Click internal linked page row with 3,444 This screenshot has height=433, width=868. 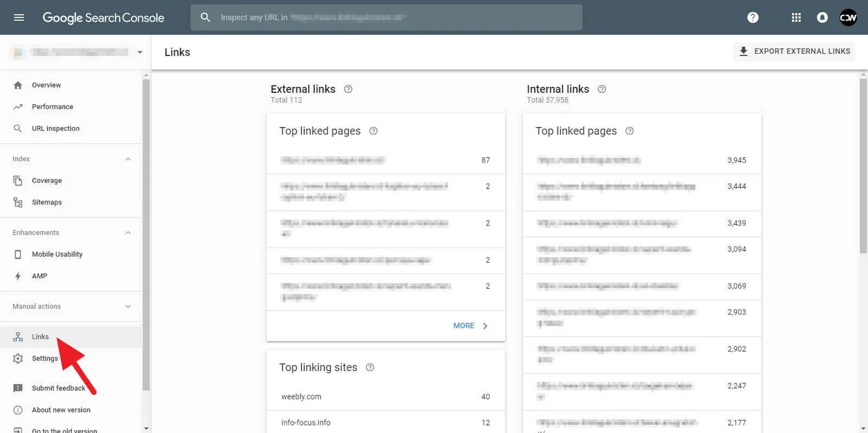click(642, 192)
